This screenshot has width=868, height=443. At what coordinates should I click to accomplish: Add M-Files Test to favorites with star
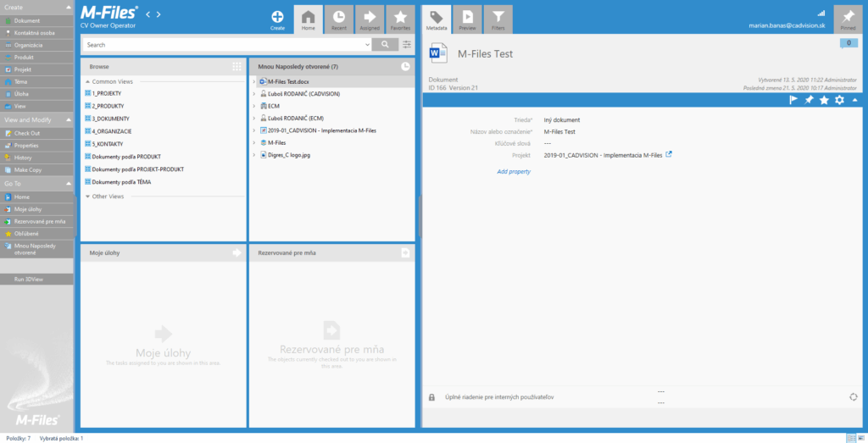[x=824, y=100]
